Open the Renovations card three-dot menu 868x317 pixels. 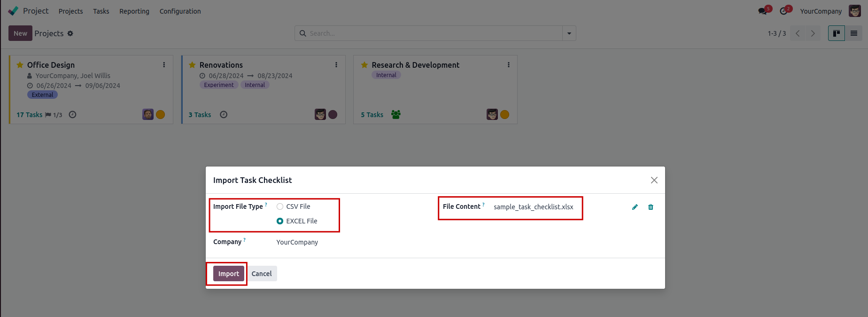pyautogui.click(x=336, y=65)
